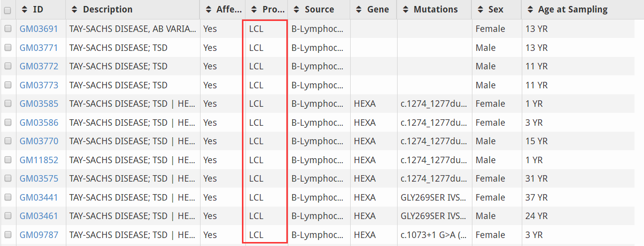644x246 pixels.
Task: Sort rows by Source column icon
Action: 297,9
